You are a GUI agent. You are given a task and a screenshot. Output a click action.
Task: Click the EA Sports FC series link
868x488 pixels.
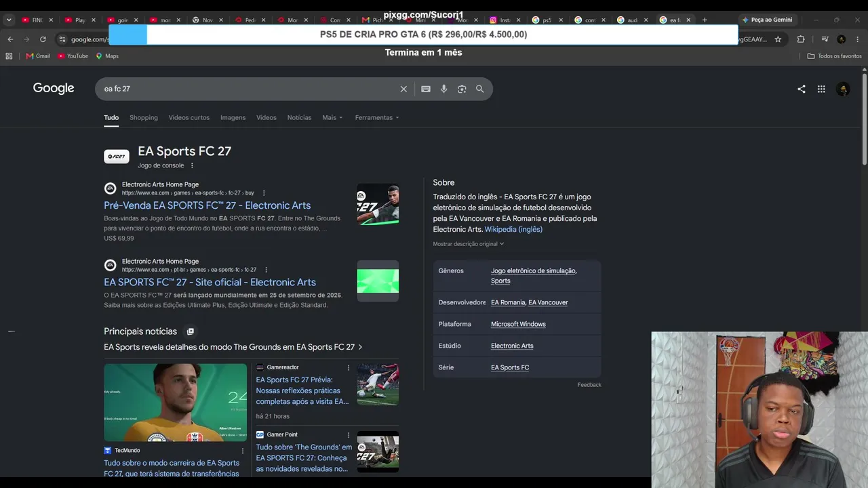[x=510, y=367]
